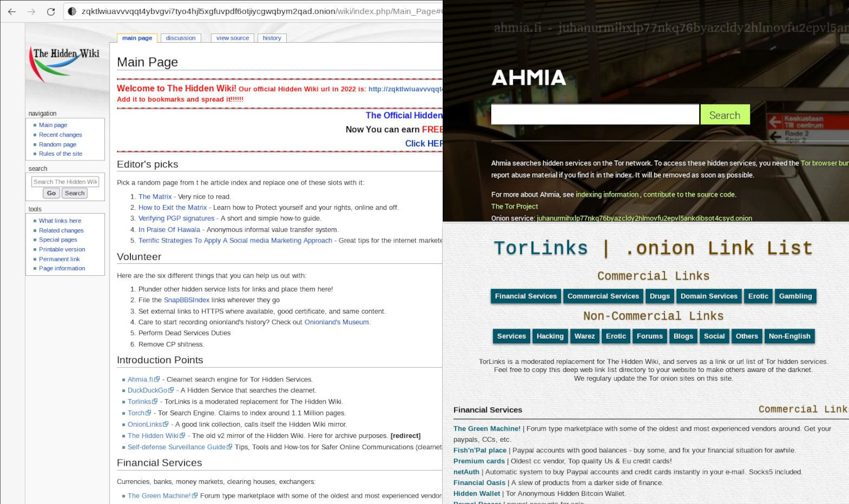Open the Drugs commercial links category
The width and height of the screenshot is (849, 504).
(659, 296)
